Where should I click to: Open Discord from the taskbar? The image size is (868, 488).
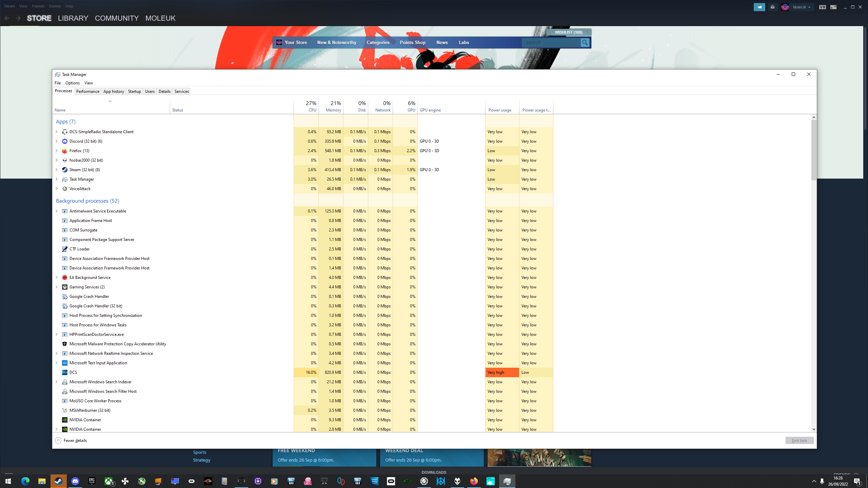point(75,481)
